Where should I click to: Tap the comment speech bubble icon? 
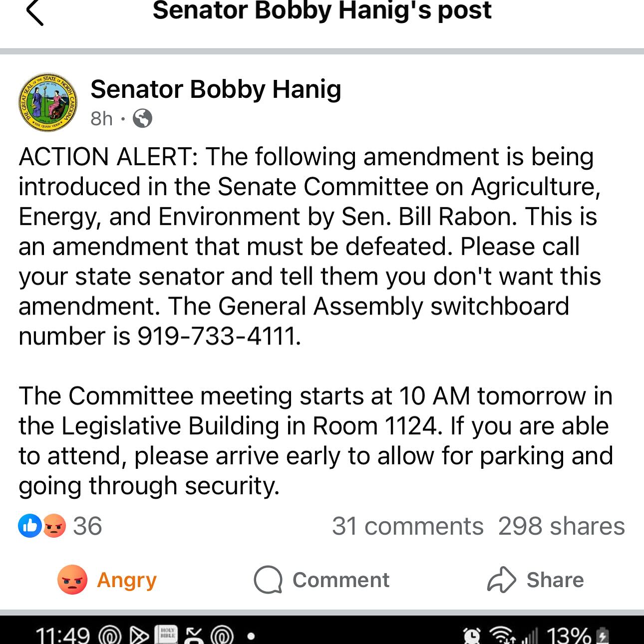[268, 580]
